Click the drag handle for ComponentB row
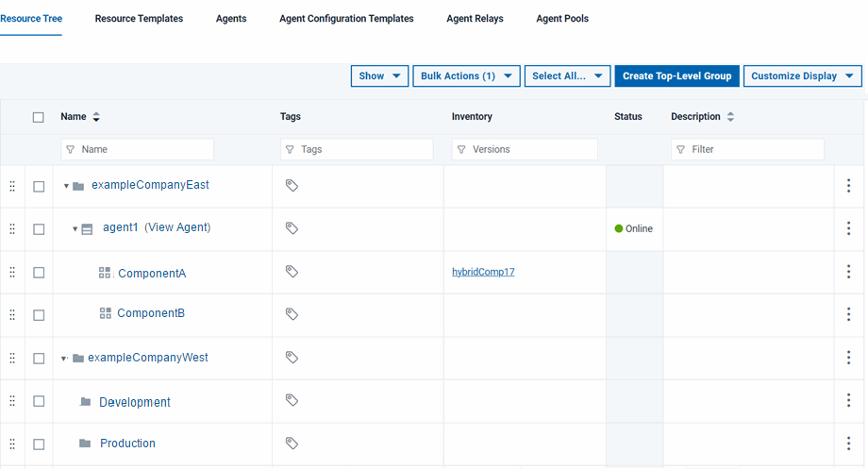Image resolution: width=868 pixels, height=469 pixels. tap(12, 315)
